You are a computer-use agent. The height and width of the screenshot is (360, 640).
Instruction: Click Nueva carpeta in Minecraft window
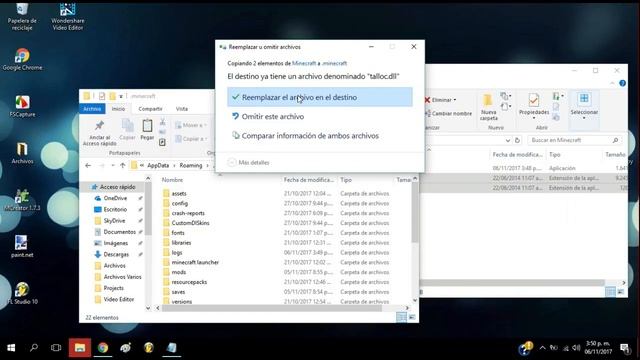[488, 107]
